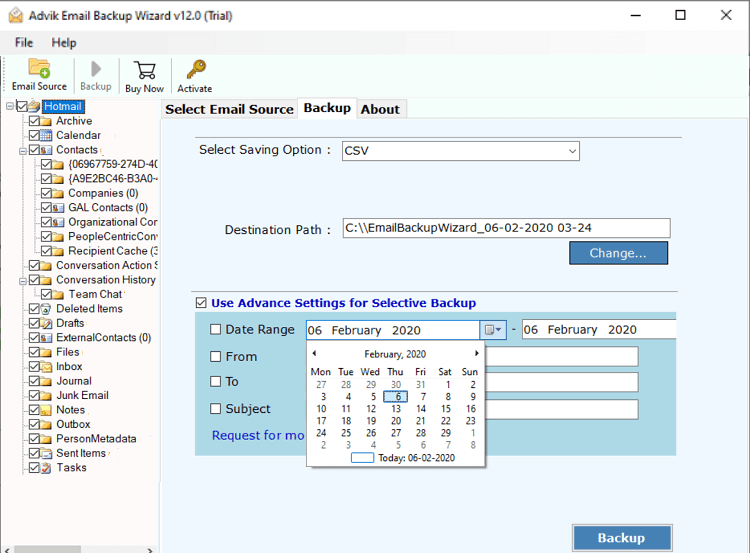The image size is (750, 553).
Task: Click the Hotmail root folder icon
Action: (x=34, y=106)
